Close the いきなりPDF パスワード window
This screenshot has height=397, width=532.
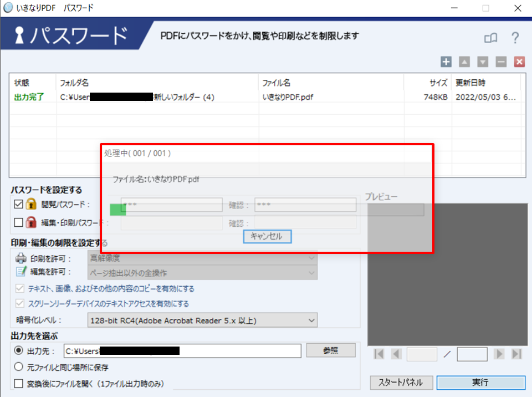pyautogui.click(x=518, y=8)
